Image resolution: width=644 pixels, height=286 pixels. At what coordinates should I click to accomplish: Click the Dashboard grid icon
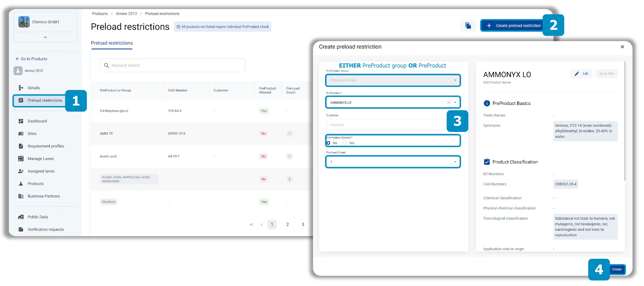coord(21,121)
